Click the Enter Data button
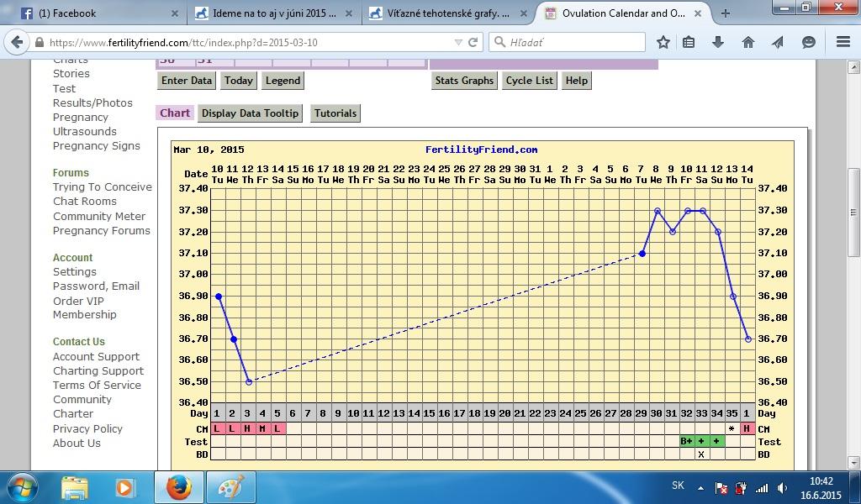This screenshot has height=504, width=861. (x=187, y=81)
